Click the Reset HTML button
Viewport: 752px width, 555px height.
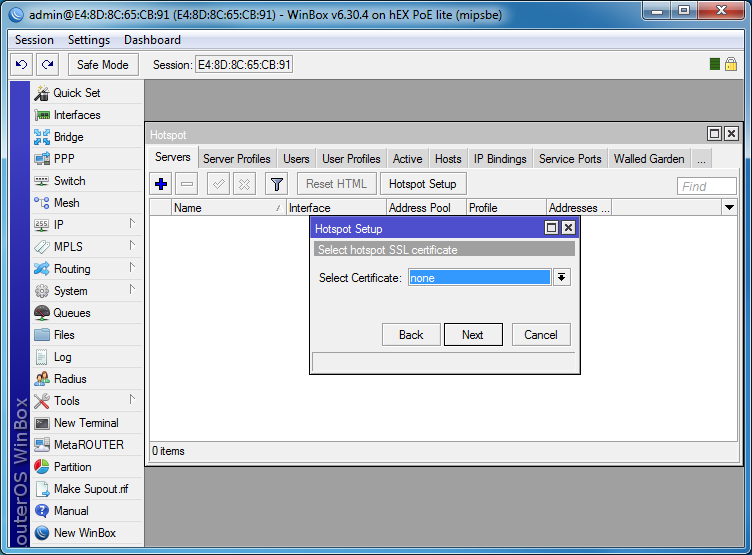tap(337, 184)
